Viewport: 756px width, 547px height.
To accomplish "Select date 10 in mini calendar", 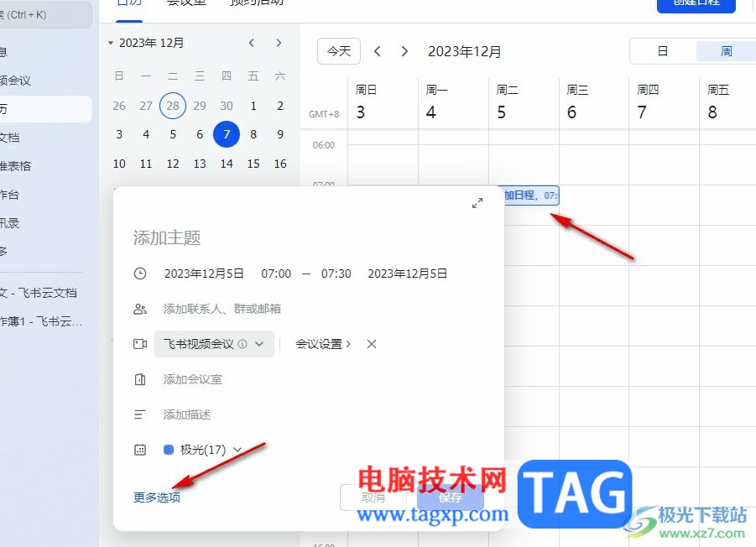I will tap(119, 164).
